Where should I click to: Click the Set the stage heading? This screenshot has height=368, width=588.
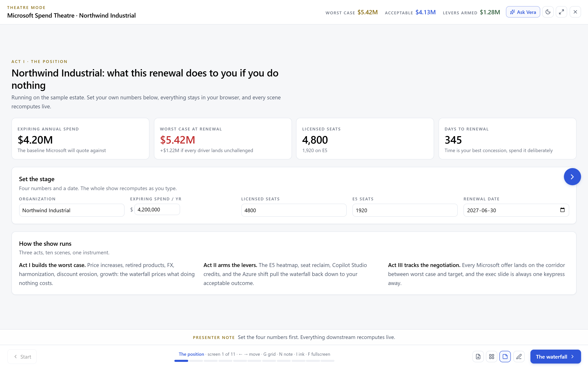click(37, 179)
